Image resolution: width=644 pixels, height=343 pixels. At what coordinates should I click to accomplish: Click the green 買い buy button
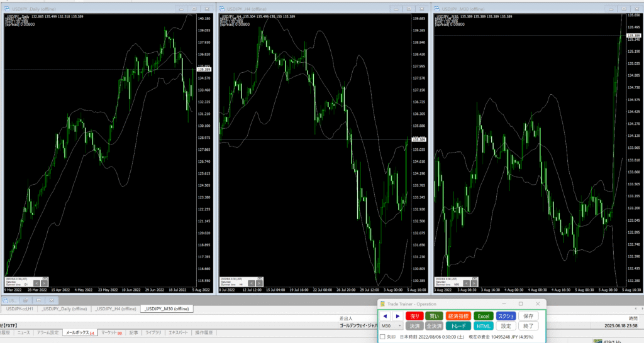tap(434, 316)
